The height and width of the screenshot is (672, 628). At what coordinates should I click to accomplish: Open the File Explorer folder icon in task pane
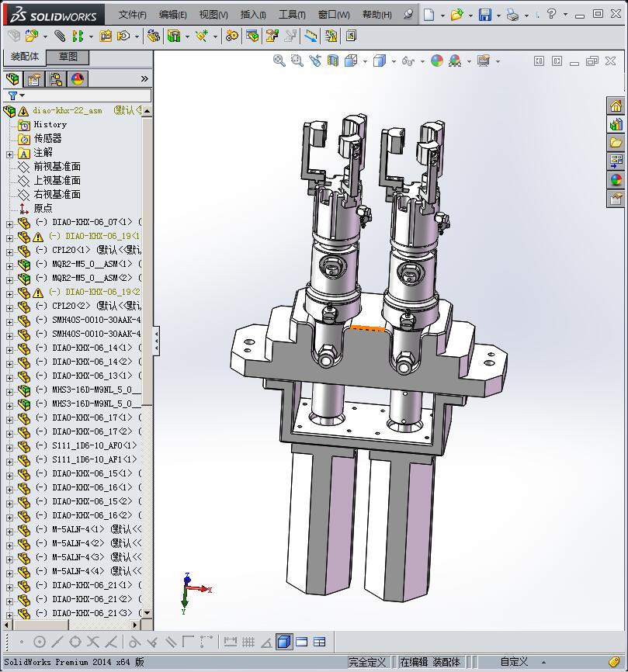click(x=616, y=143)
